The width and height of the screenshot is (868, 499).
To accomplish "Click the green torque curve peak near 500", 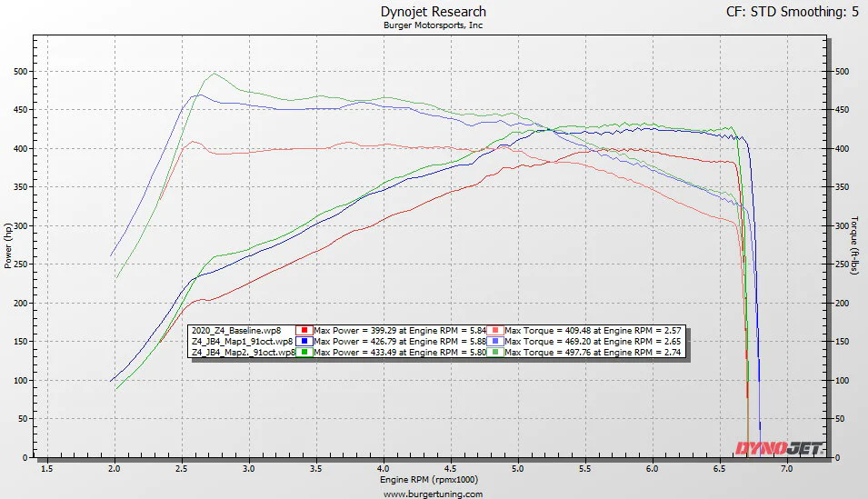I will [x=215, y=74].
